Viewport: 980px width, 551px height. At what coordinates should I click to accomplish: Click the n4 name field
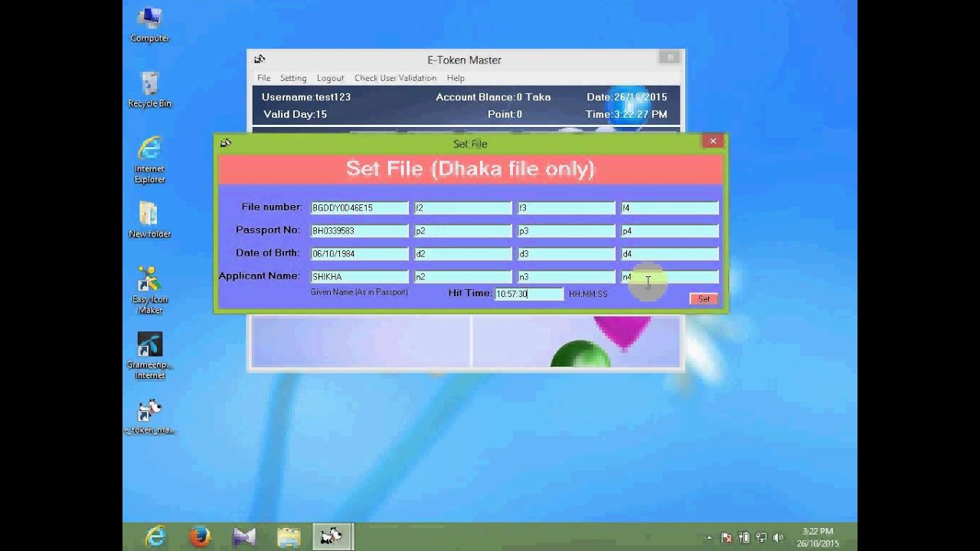(669, 276)
